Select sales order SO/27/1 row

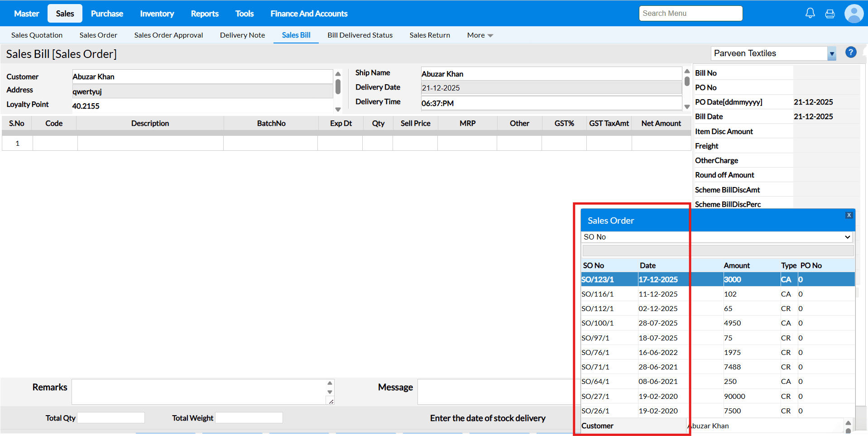click(595, 397)
